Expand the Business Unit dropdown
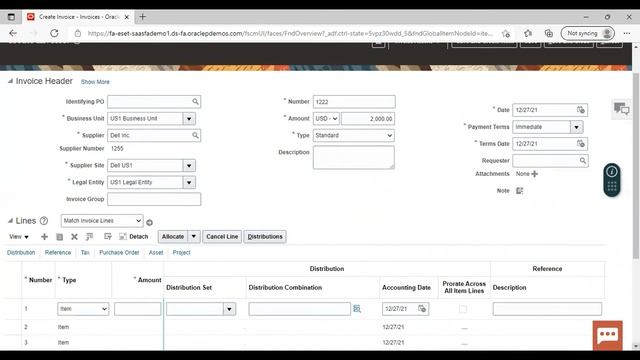640x360 pixels. click(189, 119)
